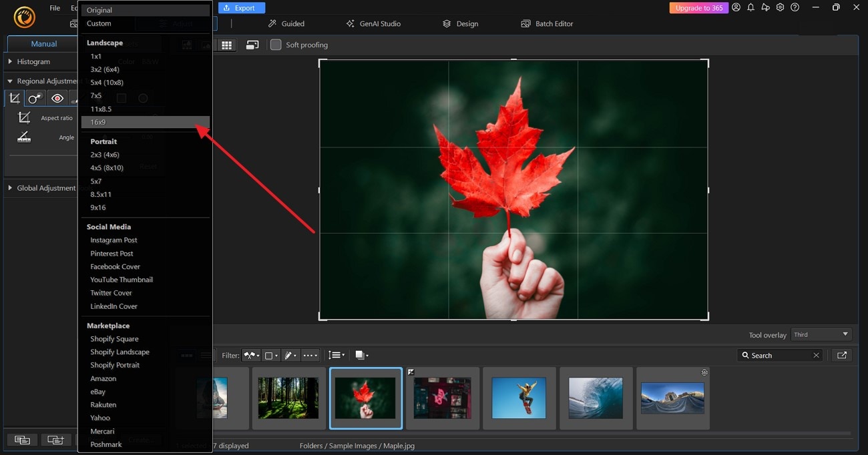Open the Guided tab
The height and width of the screenshot is (455, 868).
point(286,23)
